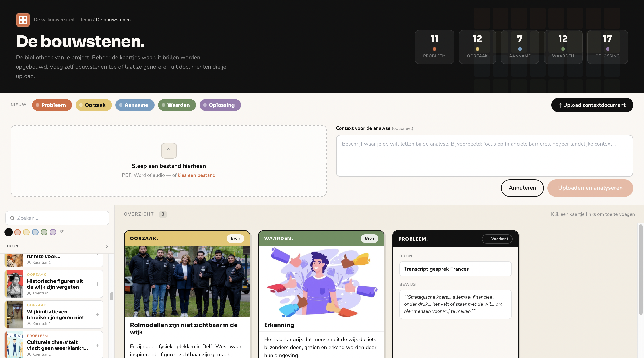Click the Zoeken search field
The image size is (644, 358).
click(57, 218)
